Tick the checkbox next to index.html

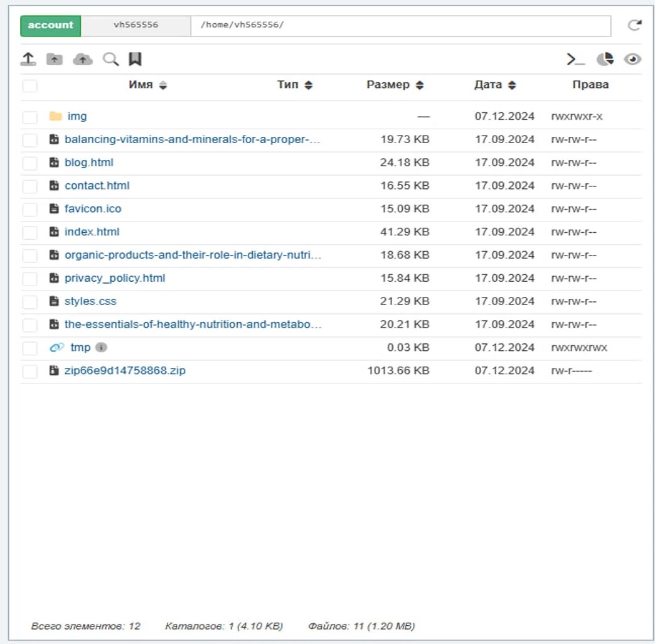click(29, 233)
